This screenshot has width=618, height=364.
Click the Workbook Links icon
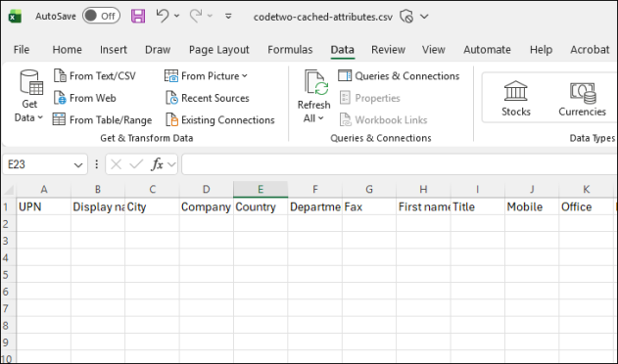point(345,119)
